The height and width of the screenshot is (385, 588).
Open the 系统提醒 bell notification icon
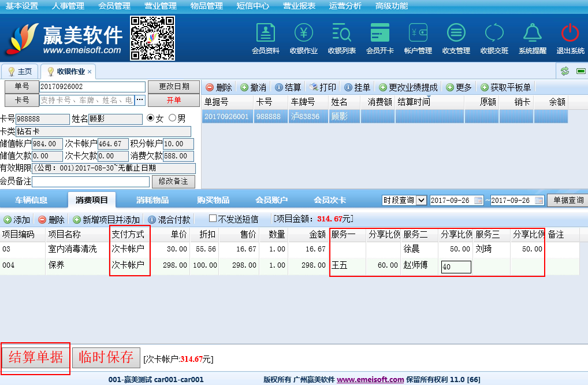[532, 34]
